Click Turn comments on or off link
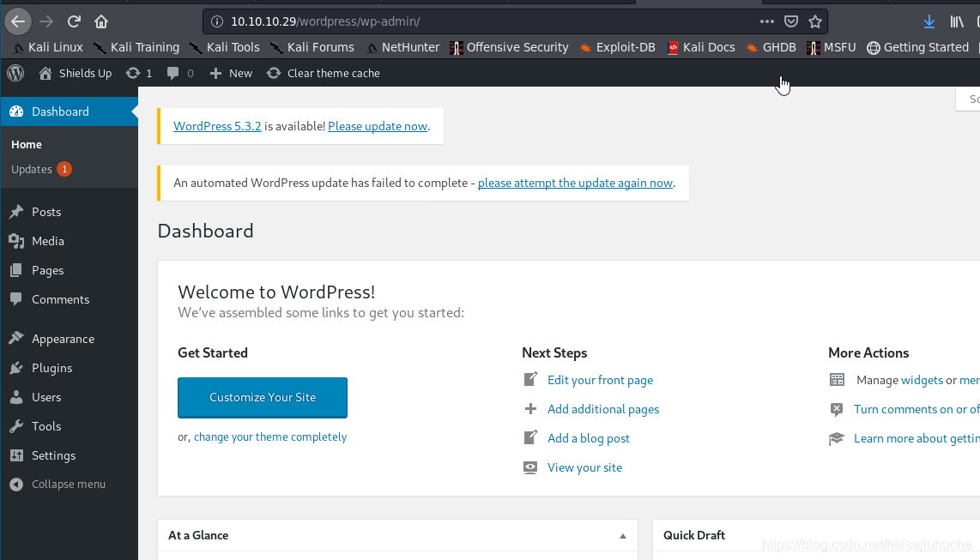 pyautogui.click(x=916, y=410)
